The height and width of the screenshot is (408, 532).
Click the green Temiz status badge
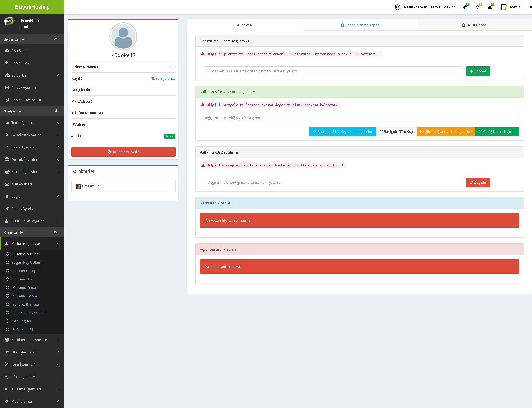169,136
